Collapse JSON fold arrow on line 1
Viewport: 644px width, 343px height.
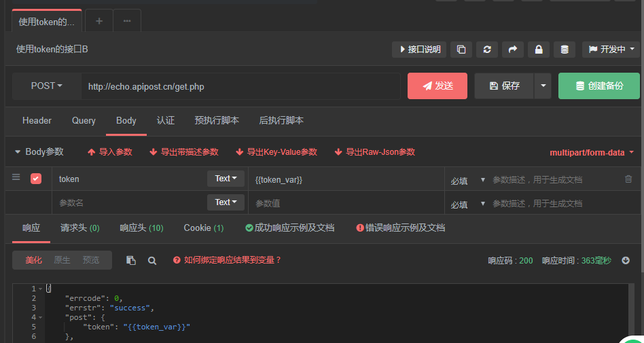click(x=40, y=289)
